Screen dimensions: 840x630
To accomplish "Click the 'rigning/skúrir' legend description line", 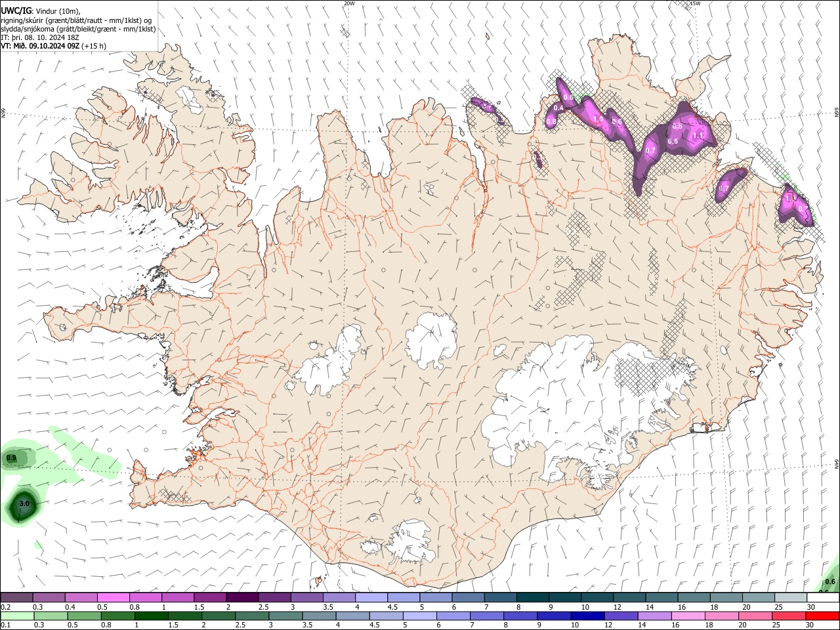I will click(76, 20).
